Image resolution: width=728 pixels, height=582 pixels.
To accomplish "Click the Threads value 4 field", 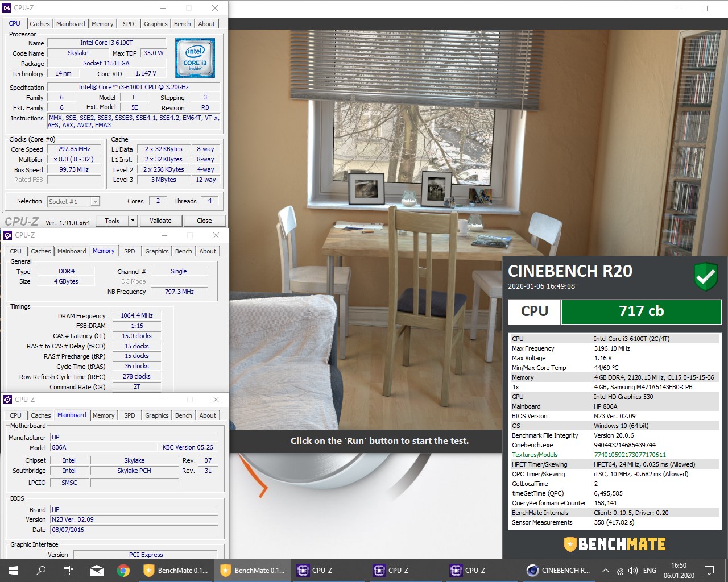I will point(210,201).
